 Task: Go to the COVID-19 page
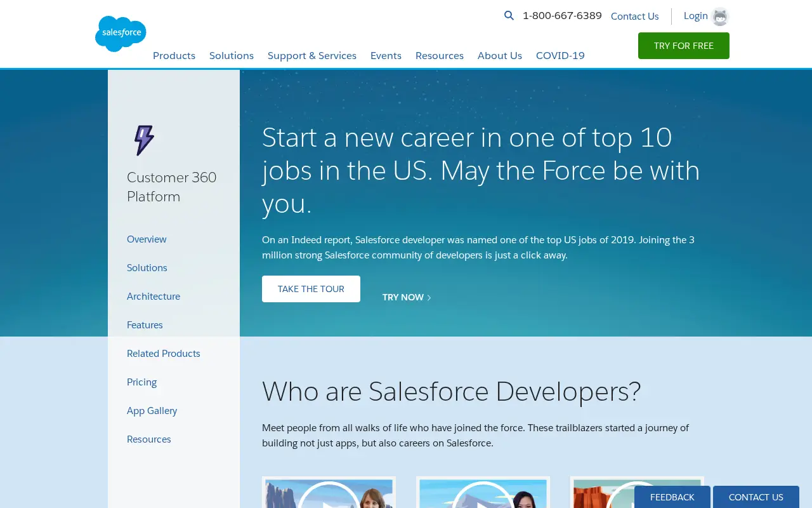click(560, 56)
